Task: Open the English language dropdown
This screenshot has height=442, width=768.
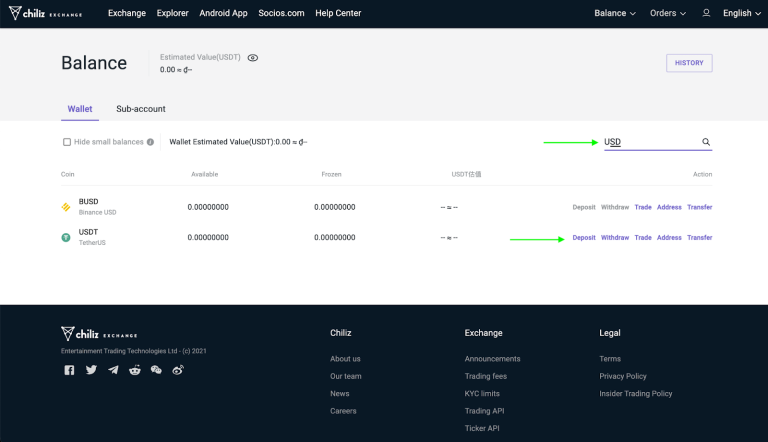Action: click(742, 13)
